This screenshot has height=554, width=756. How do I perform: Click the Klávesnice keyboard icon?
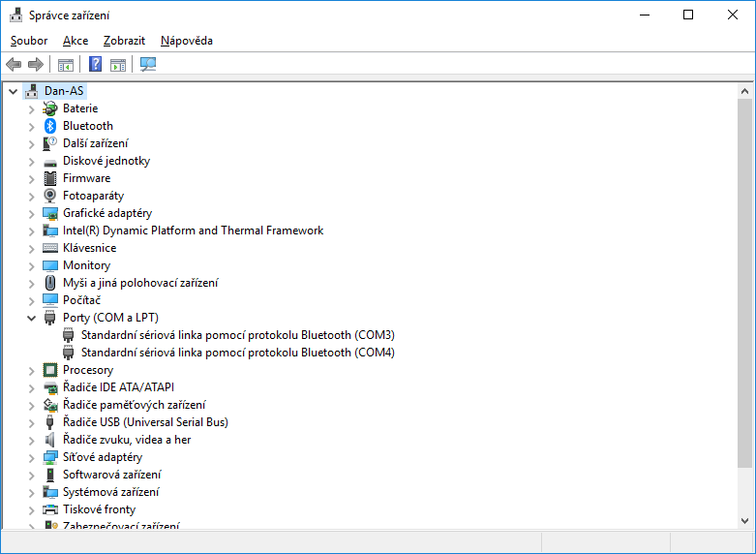[50, 248]
